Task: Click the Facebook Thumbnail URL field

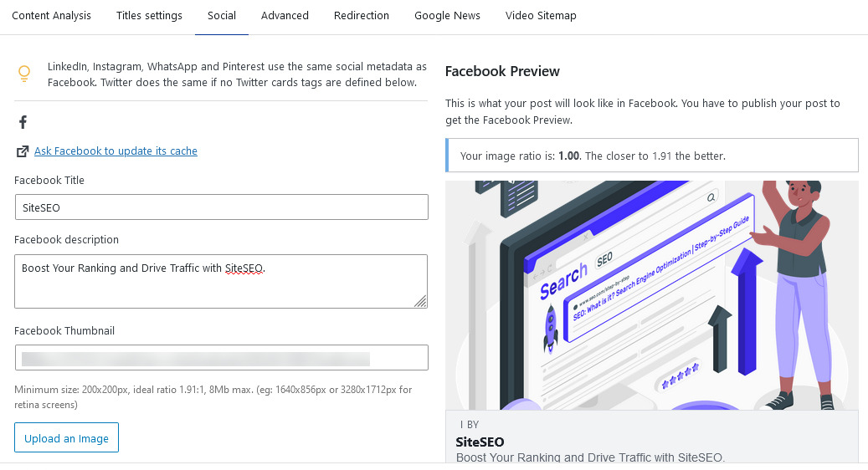Action: click(x=222, y=358)
